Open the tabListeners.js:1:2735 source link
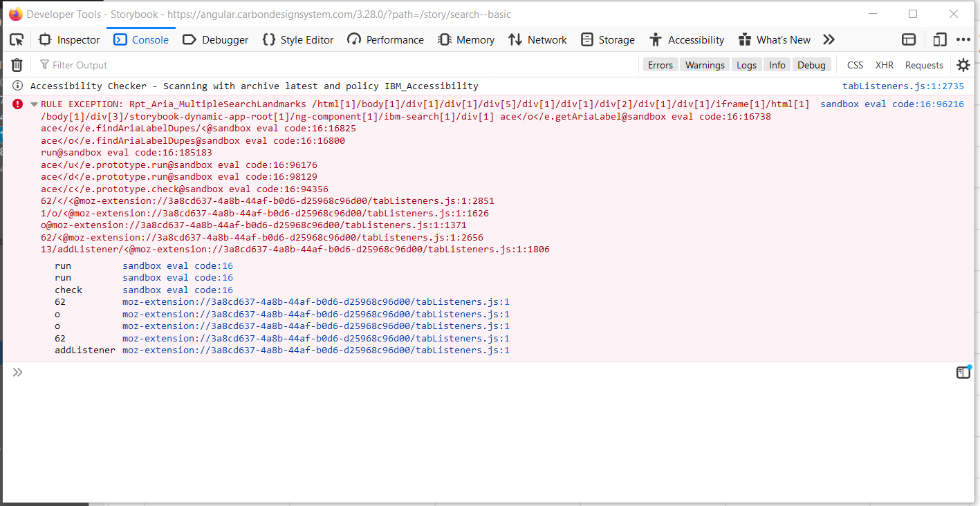 click(x=903, y=85)
